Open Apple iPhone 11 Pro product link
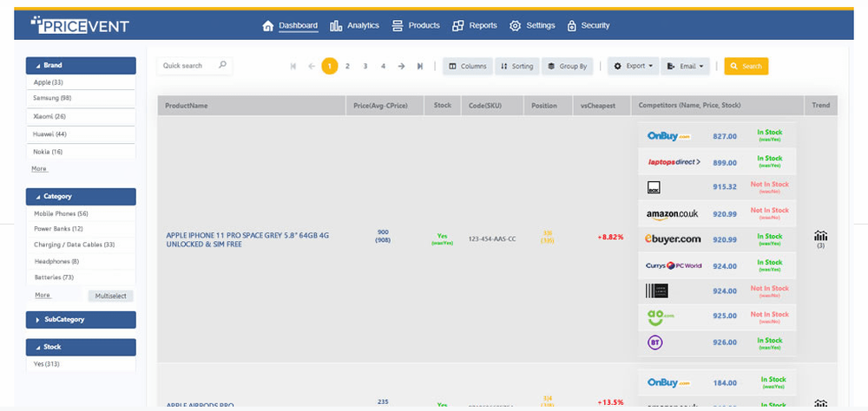The width and height of the screenshot is (868, 411). tap(247, 239)
